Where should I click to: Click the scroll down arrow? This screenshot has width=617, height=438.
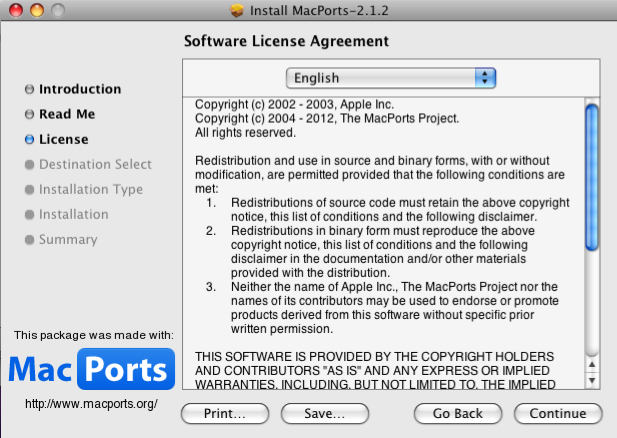tap(591, 381)
